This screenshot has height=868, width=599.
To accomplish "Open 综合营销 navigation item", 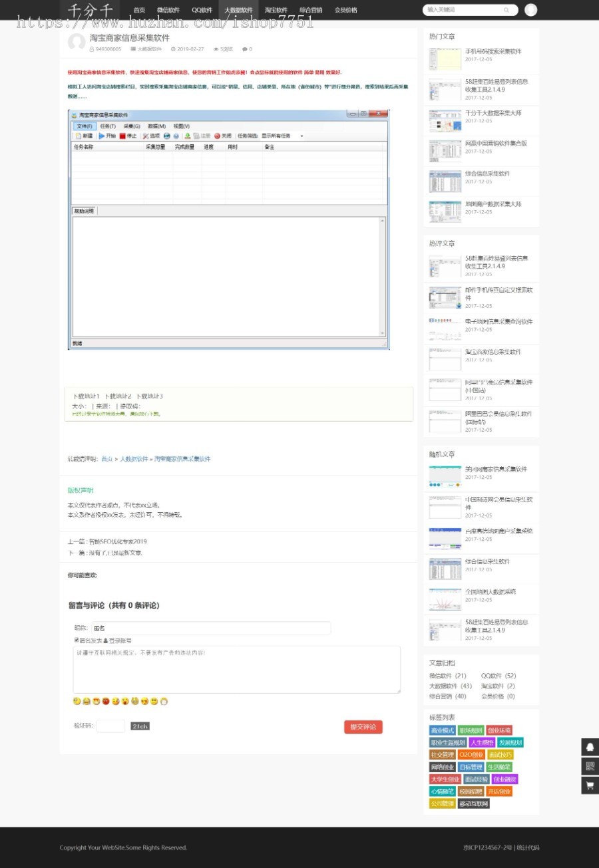I will [x=311, y=10].
